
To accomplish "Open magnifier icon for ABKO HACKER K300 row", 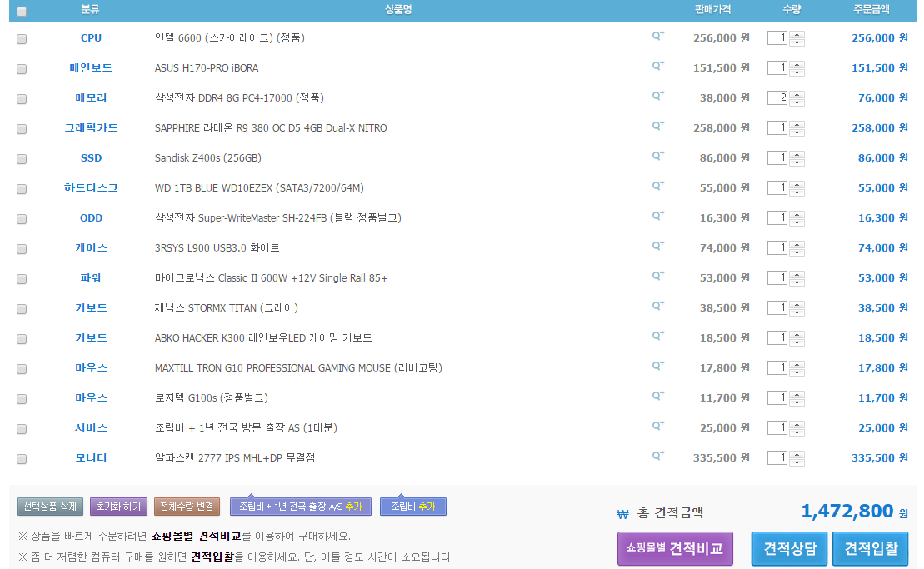I will [x=657, y=337].
